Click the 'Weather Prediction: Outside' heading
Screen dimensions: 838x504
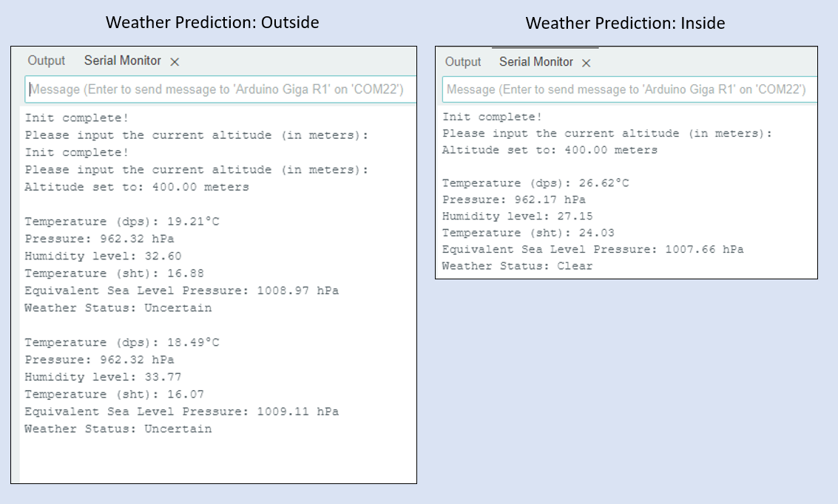[212, 22]
